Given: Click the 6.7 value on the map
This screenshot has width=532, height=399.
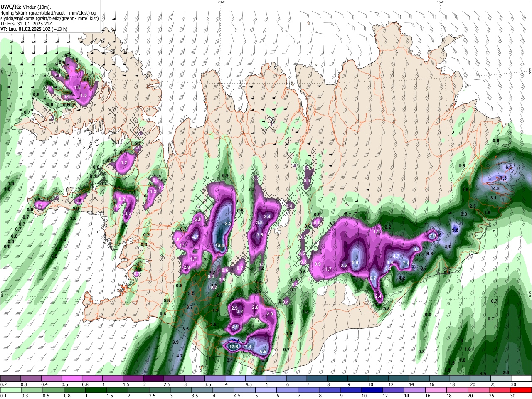Looking at the screenshot, I should 373,278.
